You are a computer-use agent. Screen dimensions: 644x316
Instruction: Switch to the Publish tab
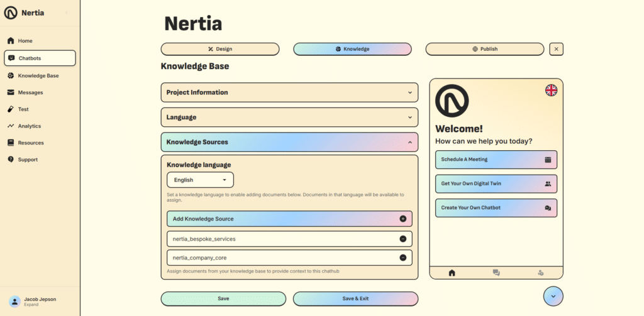485,49
